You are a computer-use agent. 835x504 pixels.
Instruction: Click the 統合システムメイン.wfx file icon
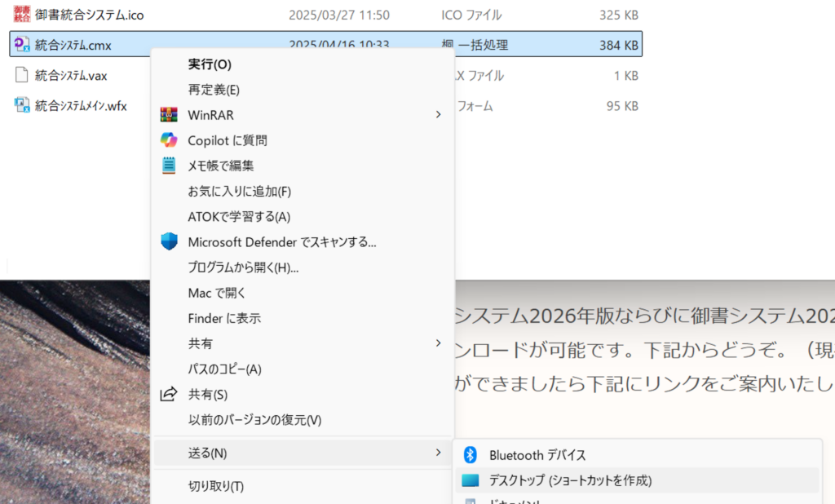coord(23,105)
